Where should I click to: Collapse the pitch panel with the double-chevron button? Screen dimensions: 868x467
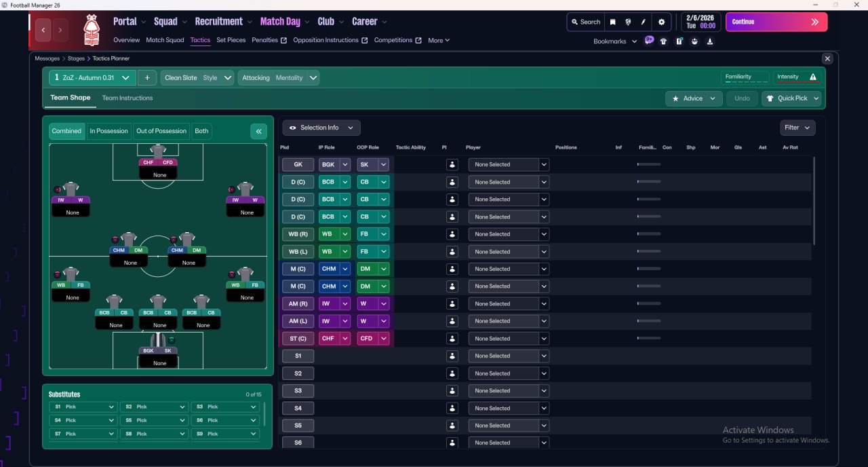pyautogui.click(x=258, y=132)
